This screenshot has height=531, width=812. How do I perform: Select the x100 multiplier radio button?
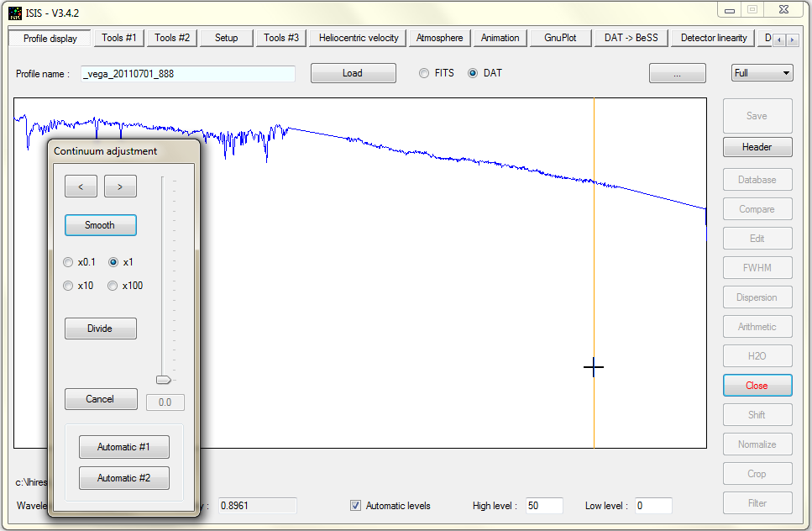113,286
